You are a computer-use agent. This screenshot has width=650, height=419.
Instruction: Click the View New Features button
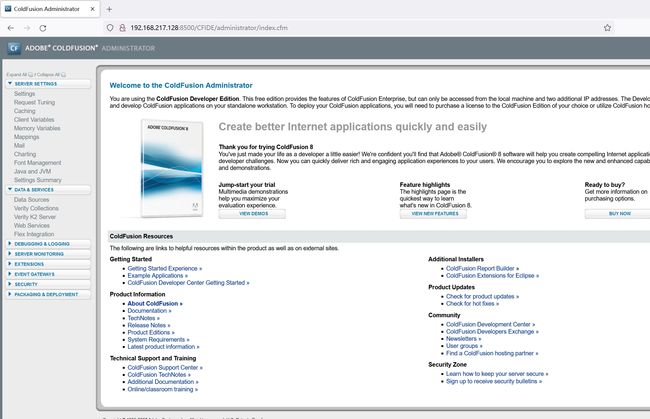coord(433,214)
